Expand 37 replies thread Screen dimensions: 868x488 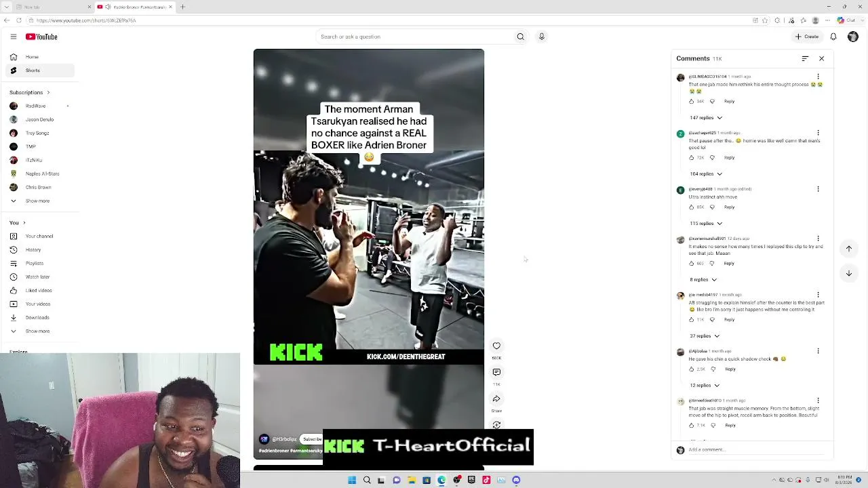click(705, 336)
